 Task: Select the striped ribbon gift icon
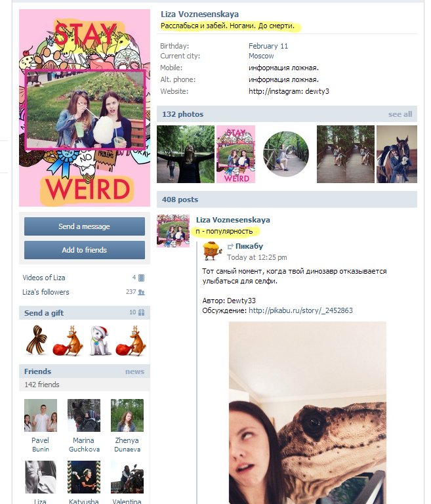36,340
